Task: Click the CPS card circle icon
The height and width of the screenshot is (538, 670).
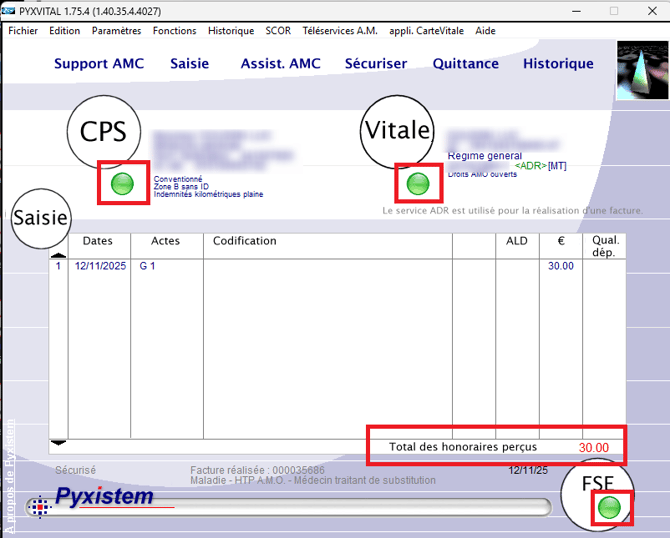Action: pos(104,133)
